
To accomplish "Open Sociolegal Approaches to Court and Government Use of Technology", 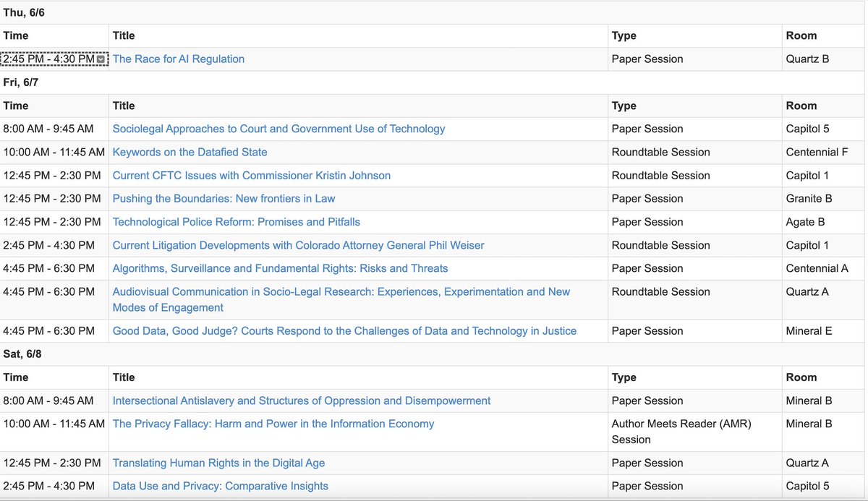I will 278,129.
